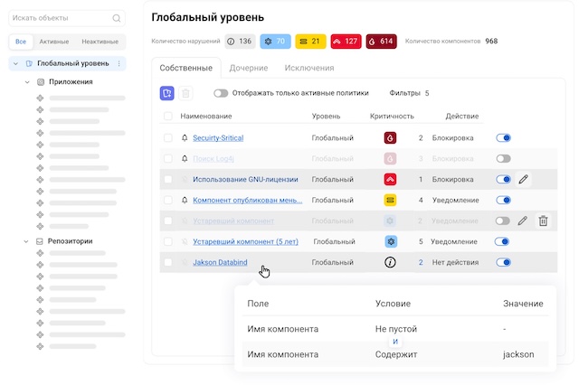
Task: Click the yellow 21 violations badge
Action: pos(310,42)
